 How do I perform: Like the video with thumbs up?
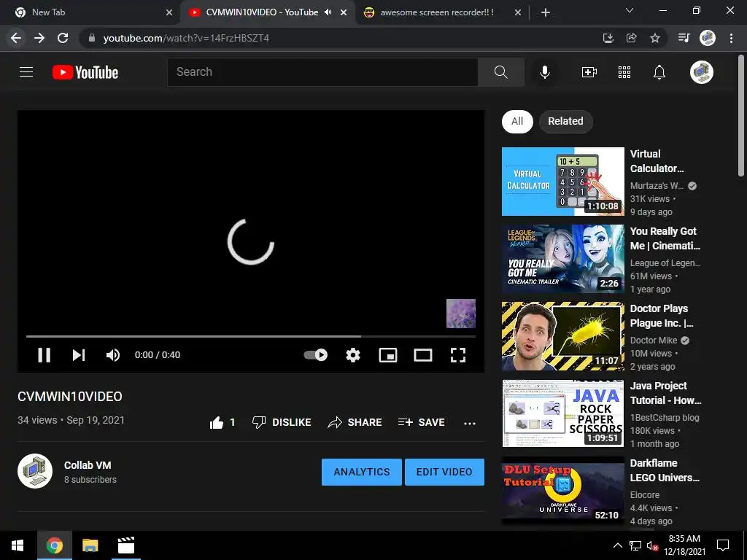point(222,422)
